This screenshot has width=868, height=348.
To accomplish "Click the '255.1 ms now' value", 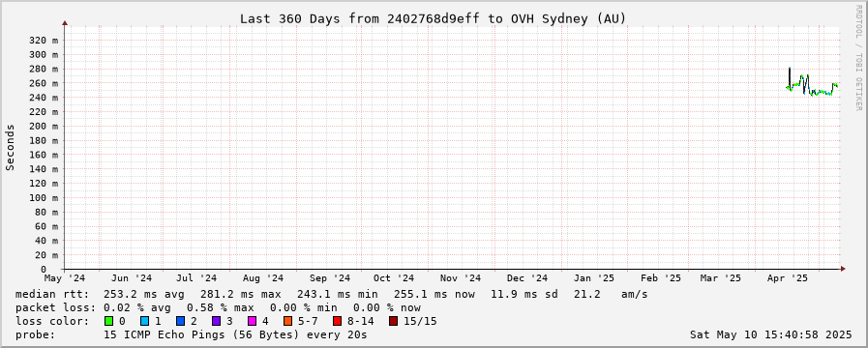I will (434, 294).
